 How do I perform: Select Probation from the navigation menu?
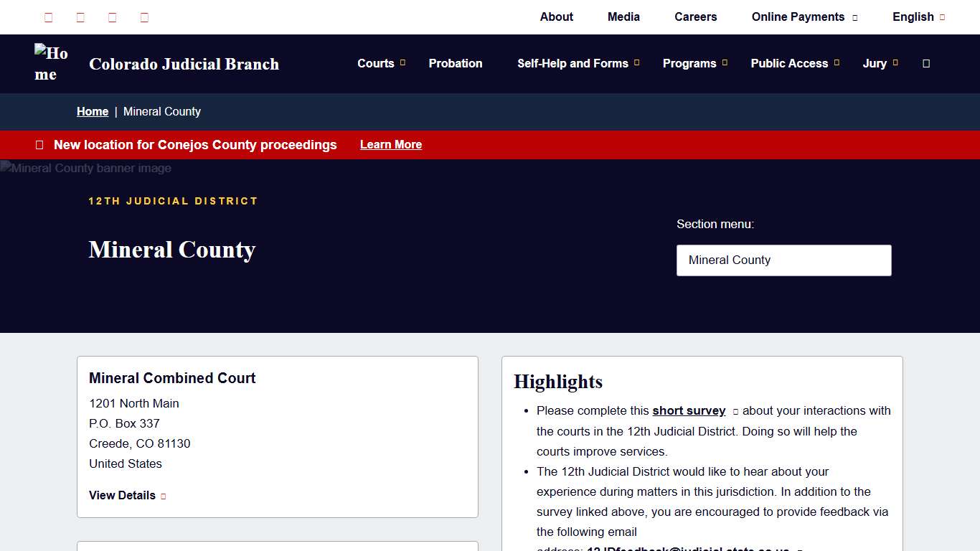coord(456,64)
